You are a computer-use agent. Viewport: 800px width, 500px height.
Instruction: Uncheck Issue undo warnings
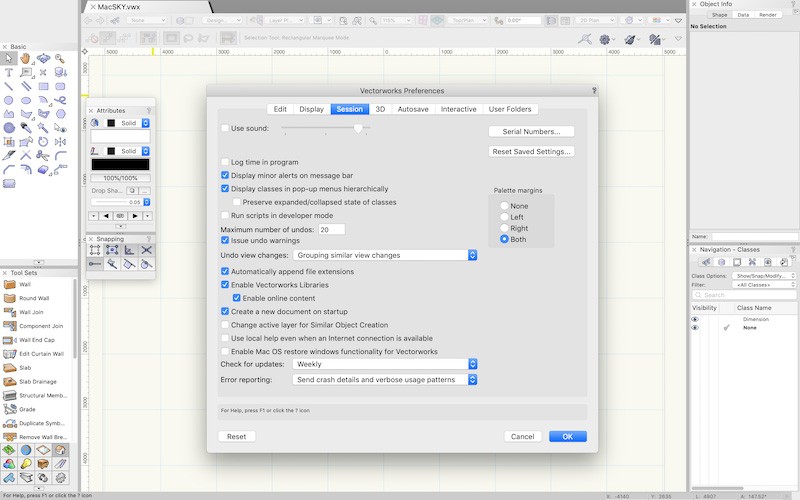225,240
